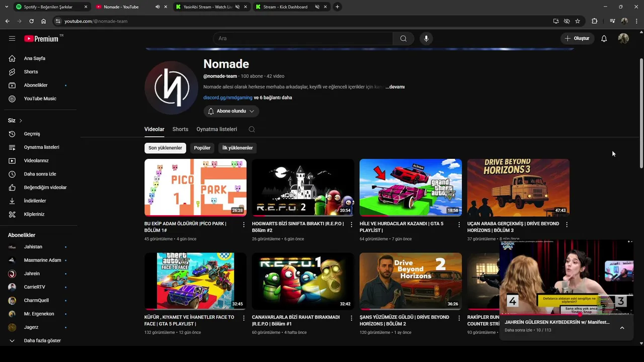
Task: Click browser reload button
Action: pos(31,21)
